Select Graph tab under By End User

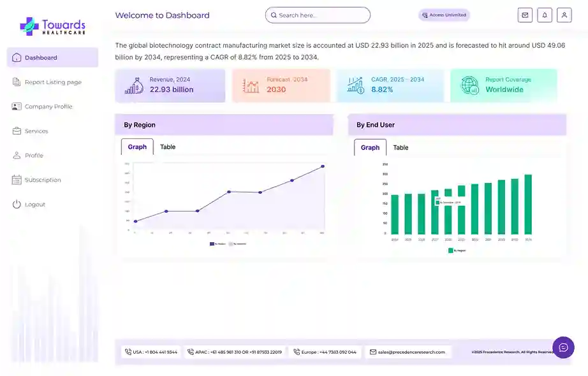(x=370, y=148)
